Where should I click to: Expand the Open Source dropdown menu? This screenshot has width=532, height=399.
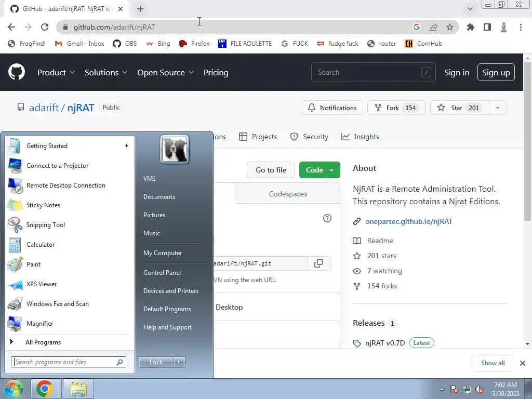(x=166, y=73)
